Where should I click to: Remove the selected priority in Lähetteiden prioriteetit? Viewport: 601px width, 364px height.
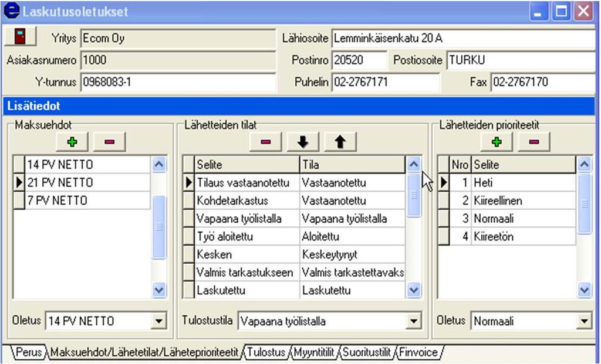[x=534, y=142]
